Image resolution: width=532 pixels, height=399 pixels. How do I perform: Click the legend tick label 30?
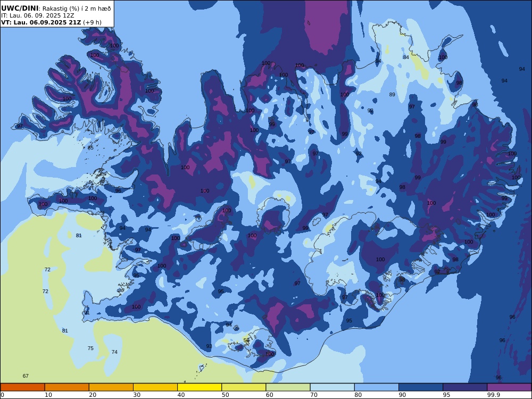[x=137, y=395]
